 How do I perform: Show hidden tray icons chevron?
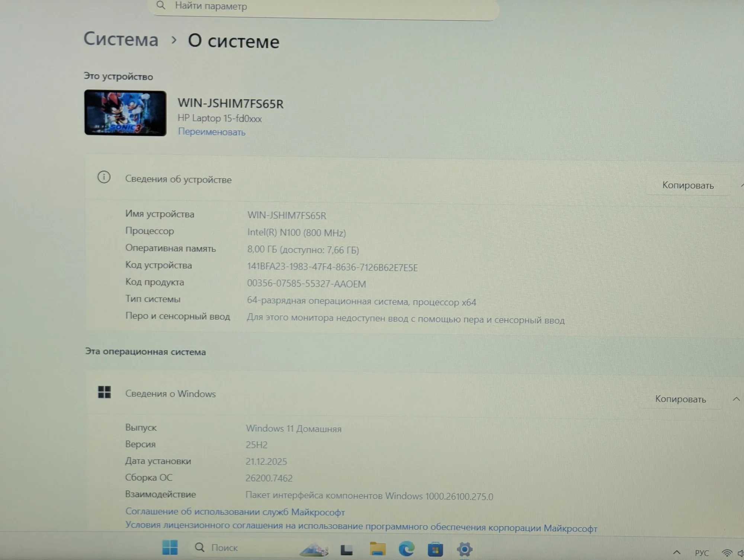tap(677, 553)
